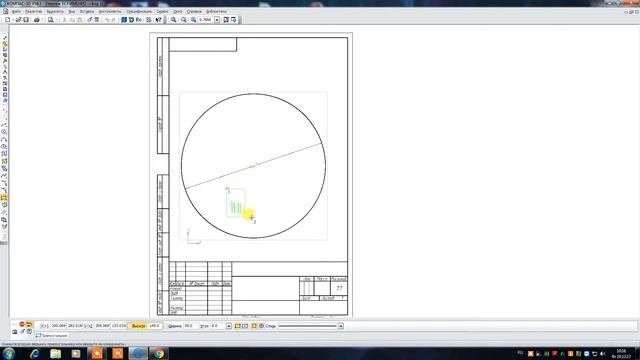The image size is (640, 360).
Task: Open the Редактор menu
Action: coord(33,11)
